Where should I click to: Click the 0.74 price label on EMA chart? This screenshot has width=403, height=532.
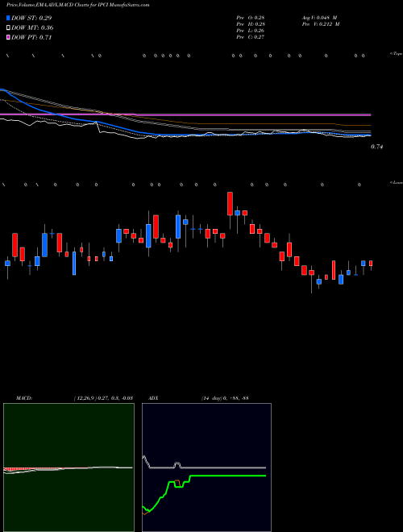376,147
